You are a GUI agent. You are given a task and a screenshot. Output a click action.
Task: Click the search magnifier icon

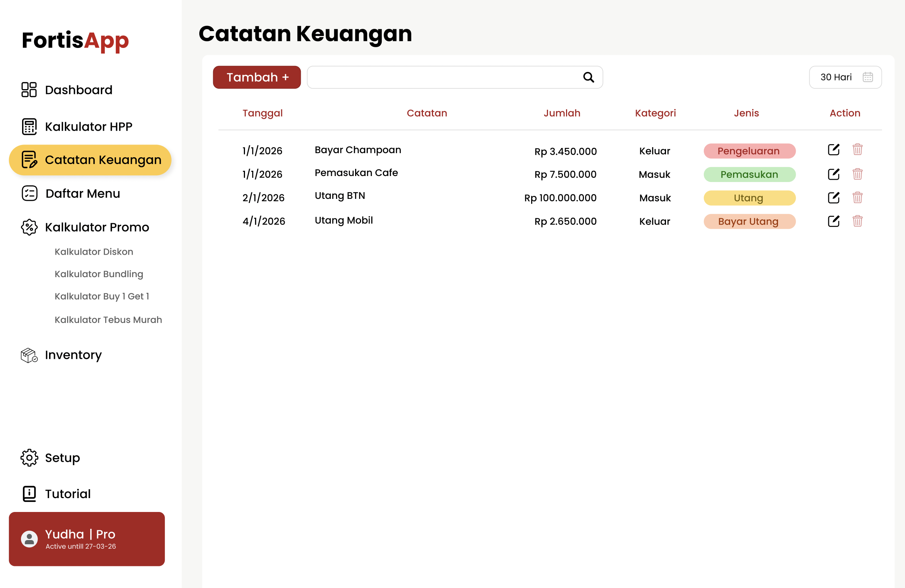pos(588,78)
